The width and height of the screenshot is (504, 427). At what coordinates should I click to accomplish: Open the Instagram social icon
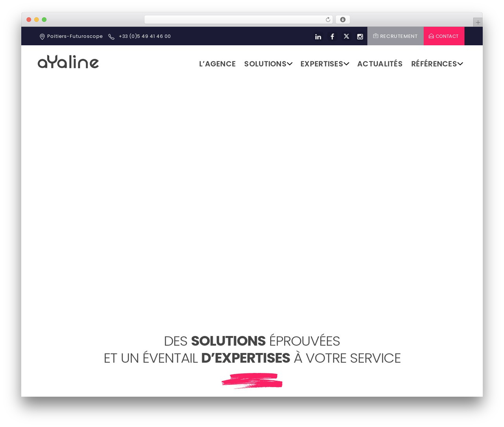[x=360, y=37]
